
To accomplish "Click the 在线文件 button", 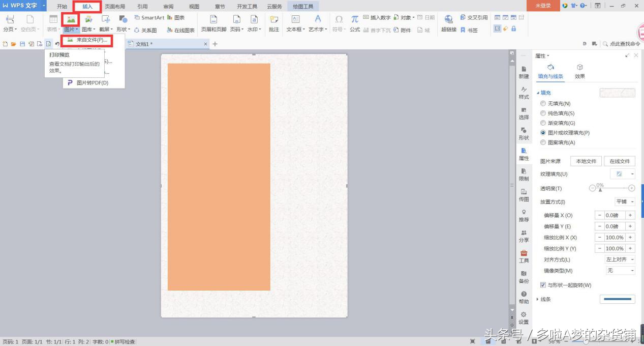I will click(x=620, y=161).
